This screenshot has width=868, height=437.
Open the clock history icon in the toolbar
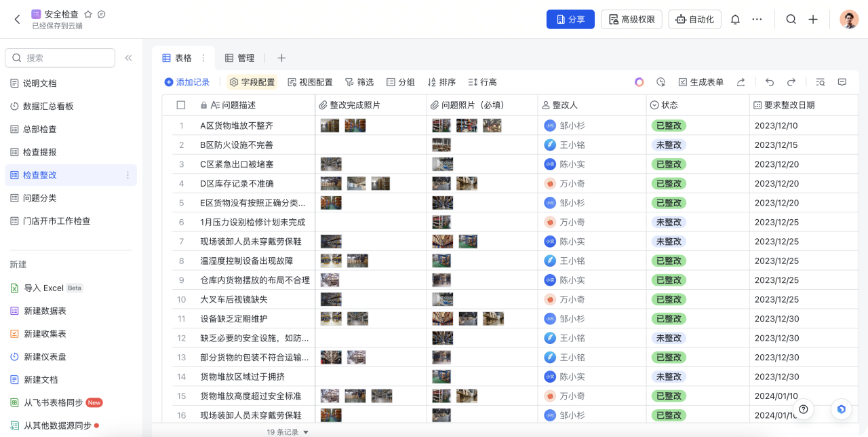click(660, 82)
